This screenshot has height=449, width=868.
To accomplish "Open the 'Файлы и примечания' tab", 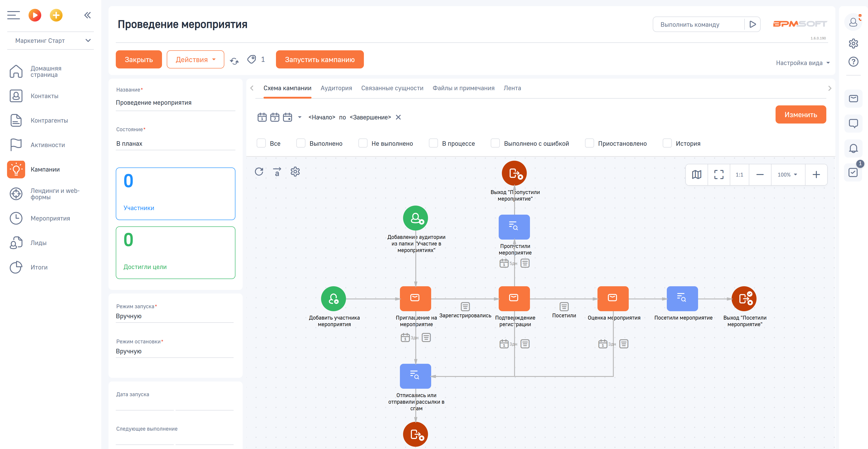I will [463, 88].
